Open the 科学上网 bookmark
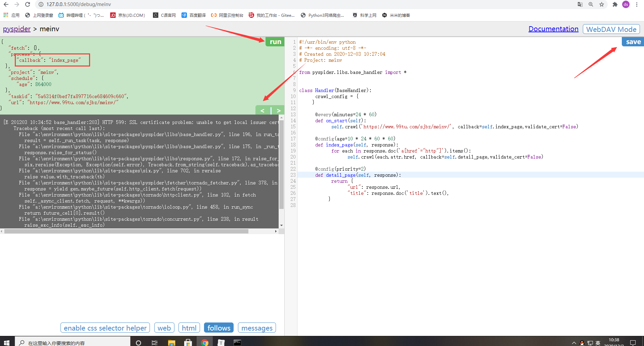 (x=364, y=15)
